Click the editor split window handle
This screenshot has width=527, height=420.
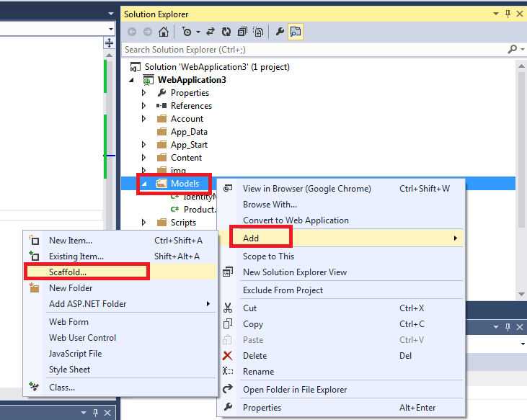pyautogui.click(x=110, y=43)
